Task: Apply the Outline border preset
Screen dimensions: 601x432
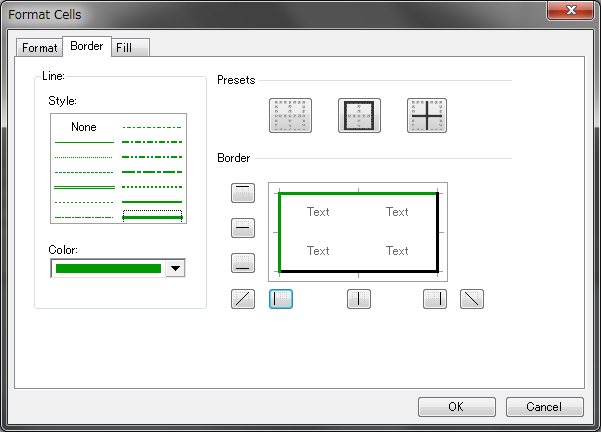Action: [359, 115]
